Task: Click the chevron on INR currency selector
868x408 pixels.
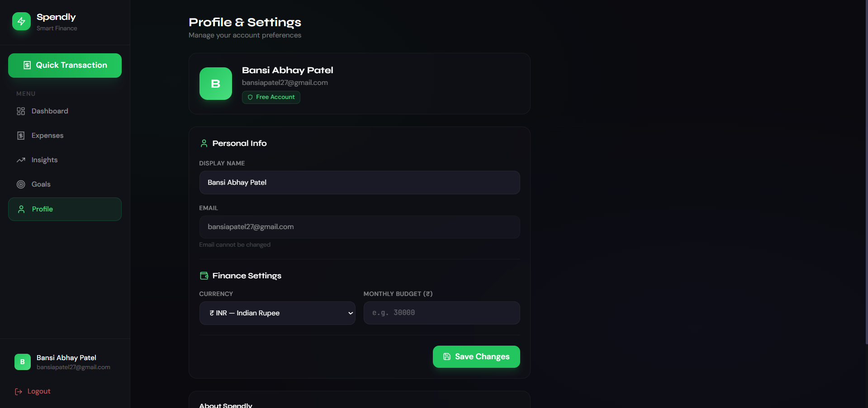Action: (350, 313)
